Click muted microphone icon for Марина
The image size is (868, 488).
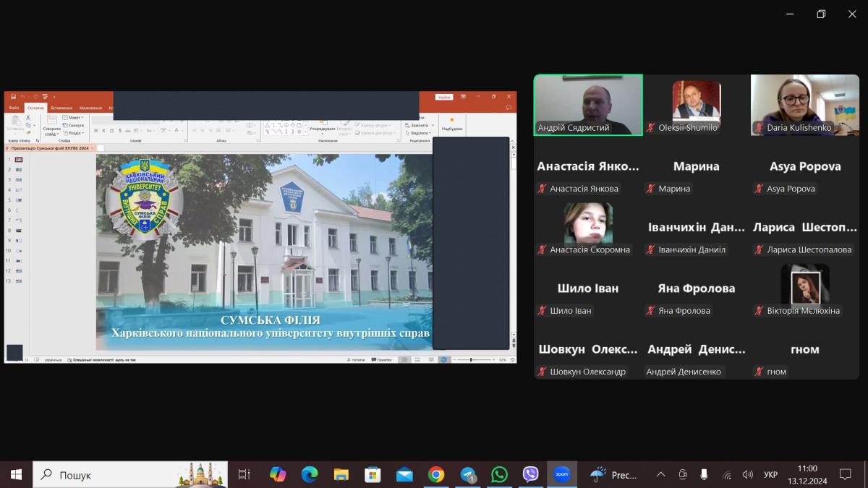pyautogui.click(x=650, y=189)
